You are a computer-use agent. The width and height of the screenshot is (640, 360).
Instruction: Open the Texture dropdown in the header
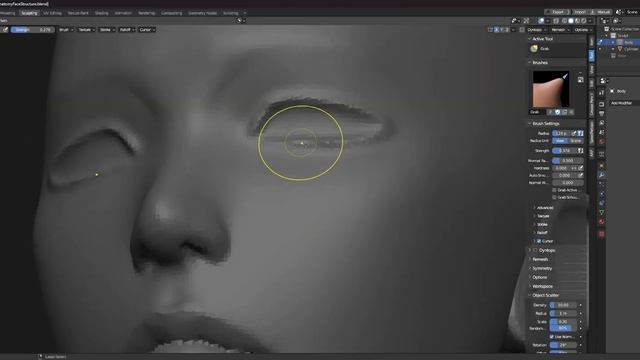[x=87, y=30]
